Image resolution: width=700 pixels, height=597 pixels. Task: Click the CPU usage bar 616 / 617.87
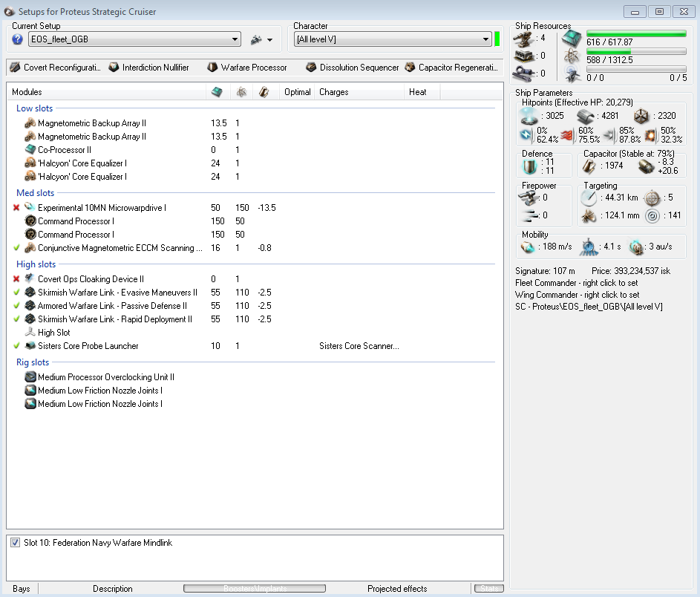pyautogui.click(x=636, y=33)
